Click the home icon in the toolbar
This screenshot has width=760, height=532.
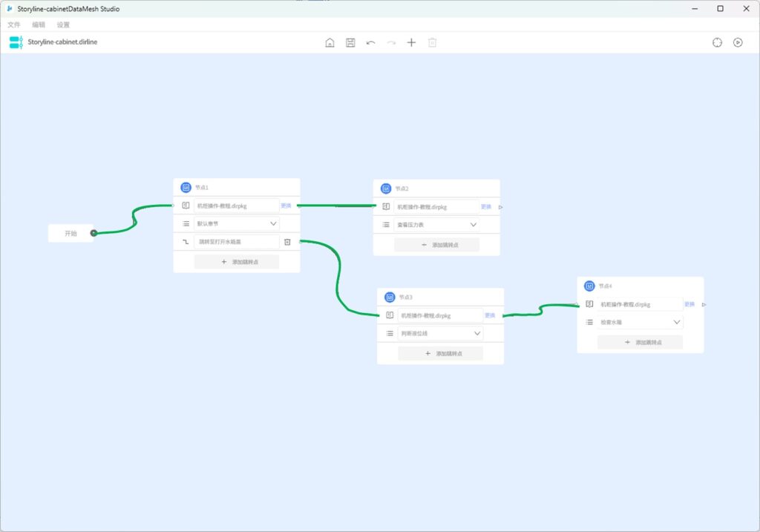pos(330,42)
